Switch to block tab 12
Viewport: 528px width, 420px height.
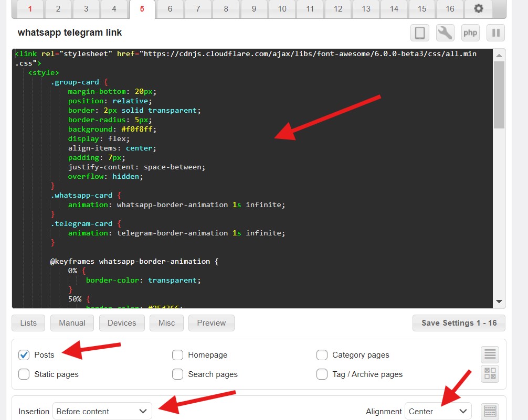click(338, 9)
